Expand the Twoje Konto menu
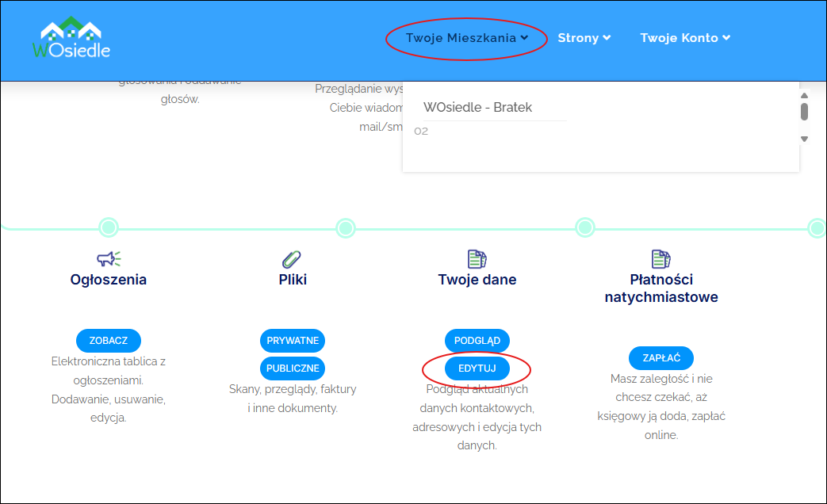 (x=685, y=38)
